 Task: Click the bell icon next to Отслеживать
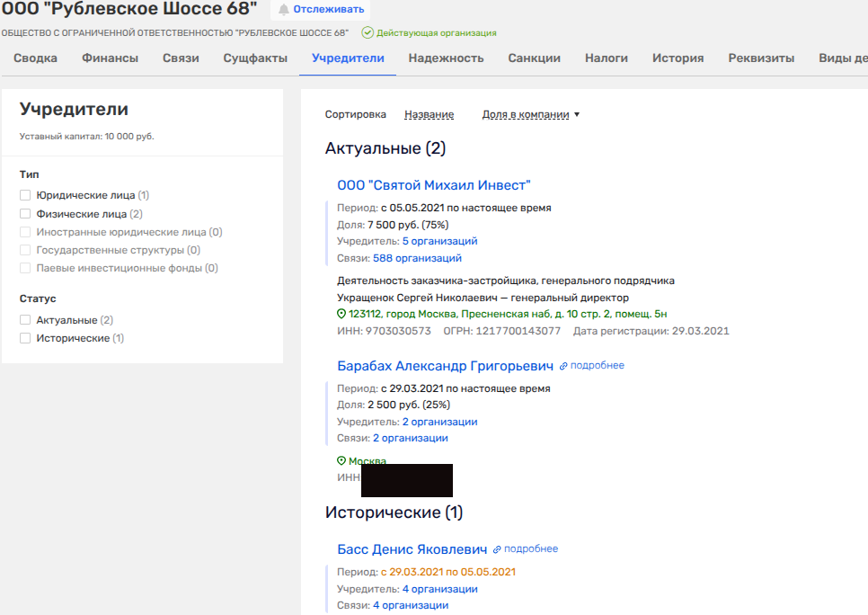[284, 10]
